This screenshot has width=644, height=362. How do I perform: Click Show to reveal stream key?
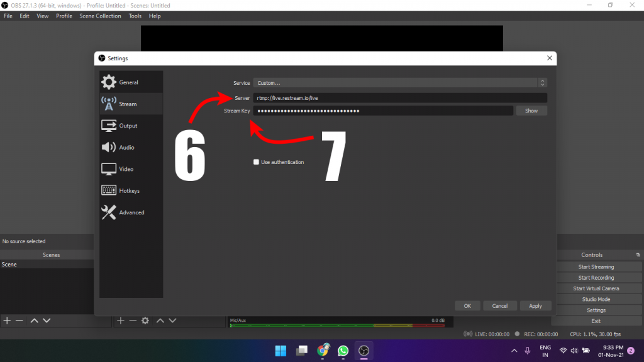pos(531,111)
